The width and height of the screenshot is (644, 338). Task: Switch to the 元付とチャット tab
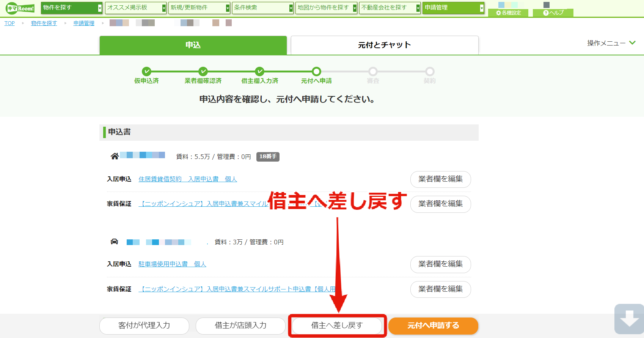(x=385, y=45)
